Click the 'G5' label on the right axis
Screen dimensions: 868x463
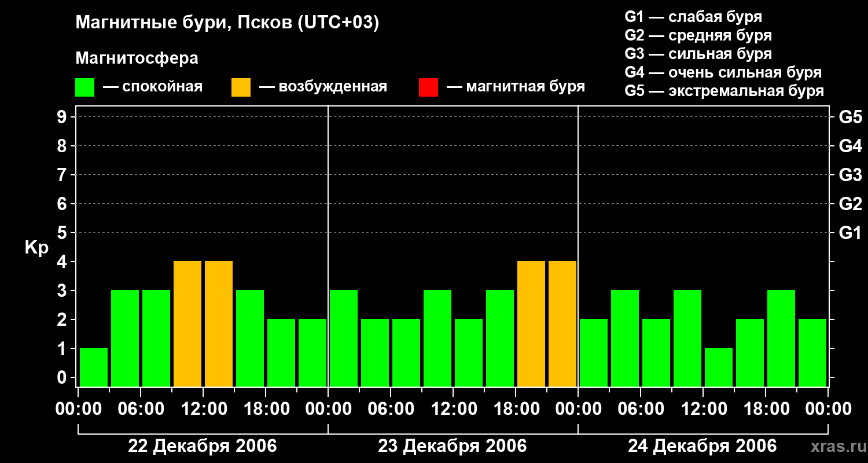click(850, 117)
